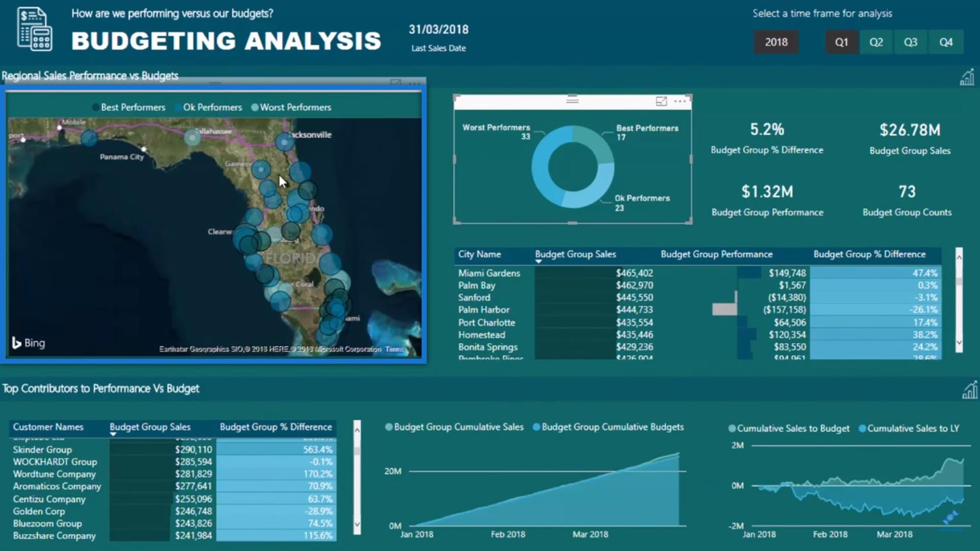
Task: Click Centizu Company customer row
Action: pos(173,499)
